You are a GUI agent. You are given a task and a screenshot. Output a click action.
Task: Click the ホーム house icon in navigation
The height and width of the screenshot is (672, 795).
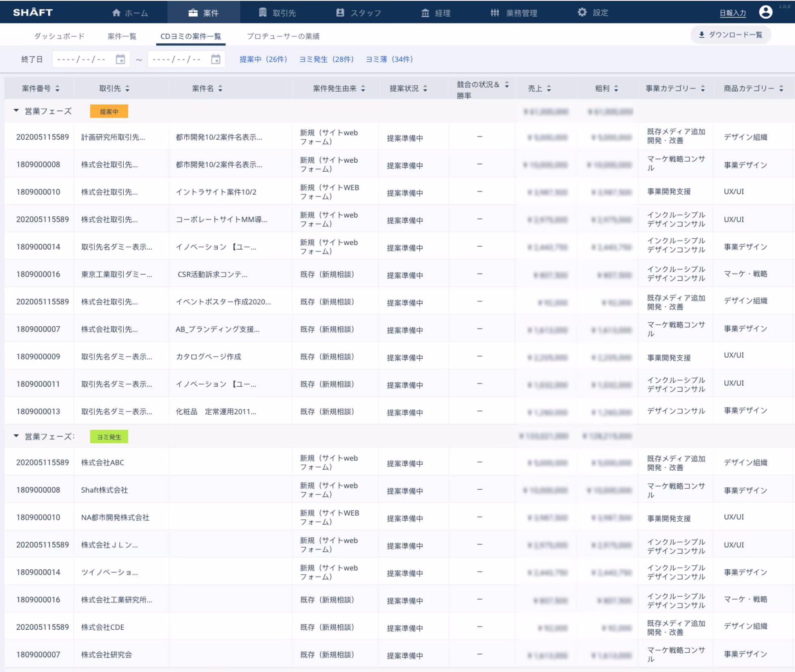(x=116, y=13)
